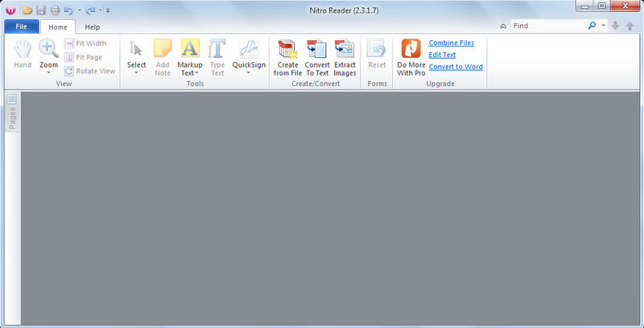
Task: Switch to the Home ribbon tab
Action: [58, 27]
